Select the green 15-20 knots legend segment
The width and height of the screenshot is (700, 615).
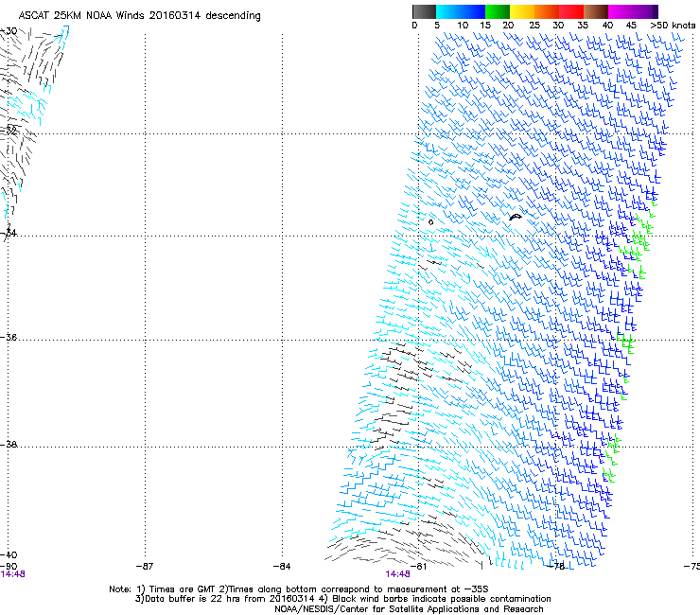(x=498, y=11)
